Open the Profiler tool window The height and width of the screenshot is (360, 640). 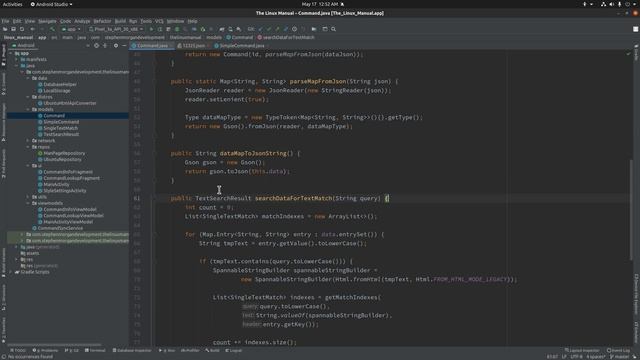(190, 350)
